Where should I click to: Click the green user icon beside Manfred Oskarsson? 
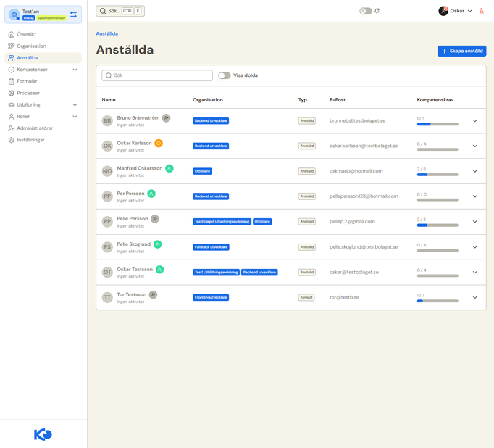tap(169, 168)
